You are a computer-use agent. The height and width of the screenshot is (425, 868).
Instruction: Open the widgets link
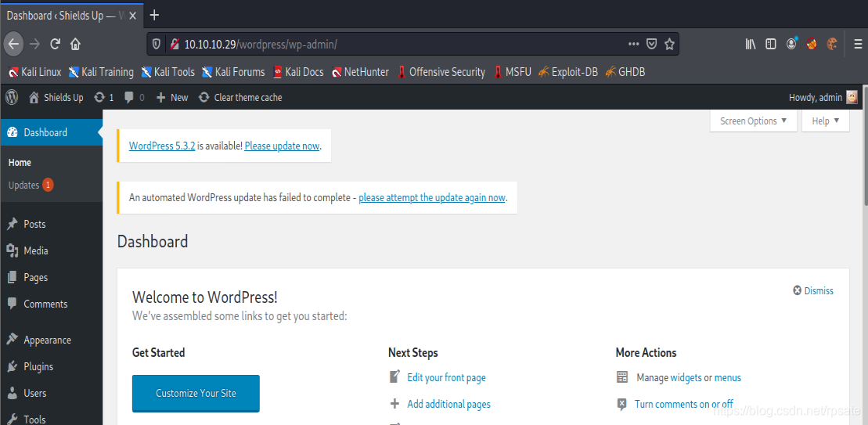686,377
